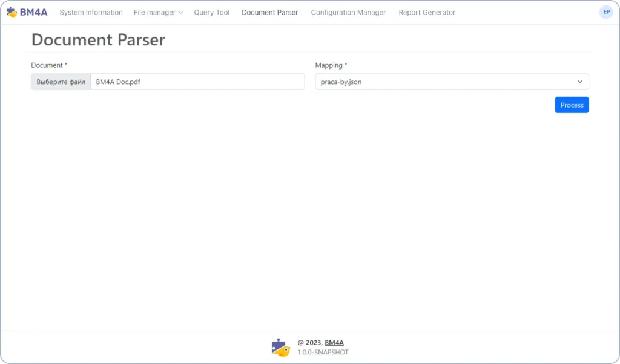The height and width of the screenshot is (364, 620).
Task: Click the footer BM4A bird logo
Action: point(281,348)
